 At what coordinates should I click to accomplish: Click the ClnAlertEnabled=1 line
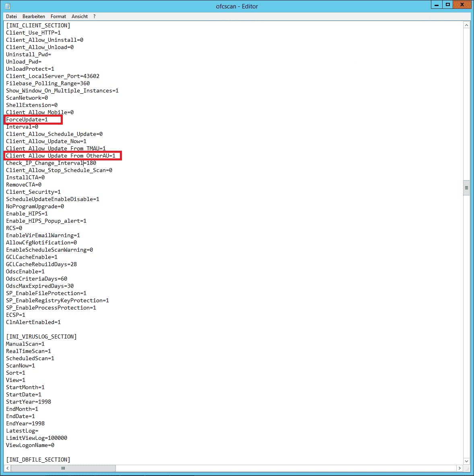[x=33, y=322]
